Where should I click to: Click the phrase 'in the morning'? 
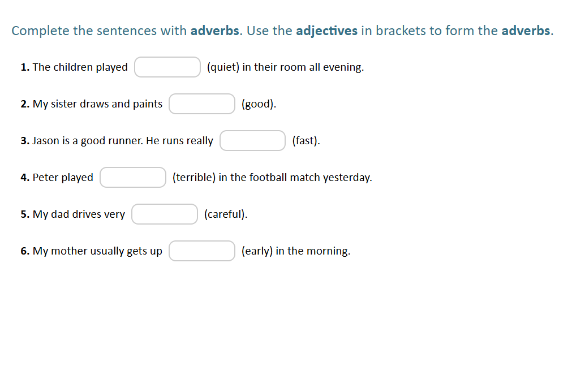[x=314, y=251]
